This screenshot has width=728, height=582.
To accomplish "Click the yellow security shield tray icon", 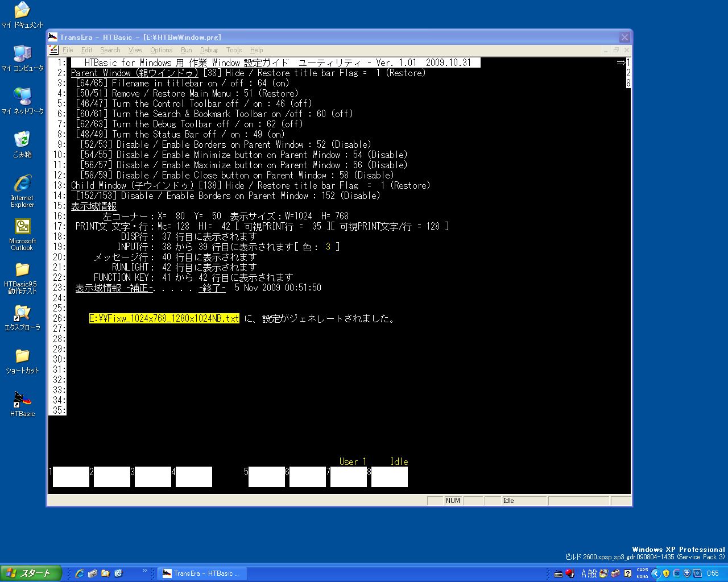I will click(x=666, y=573).
